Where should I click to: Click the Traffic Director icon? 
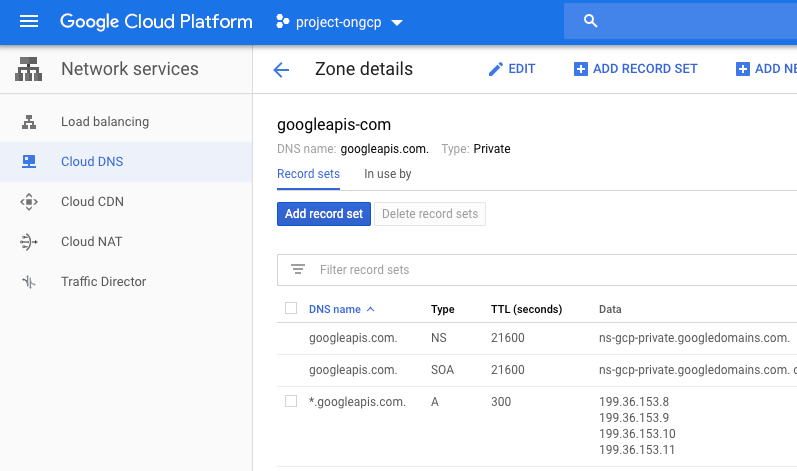click(29, 282)
